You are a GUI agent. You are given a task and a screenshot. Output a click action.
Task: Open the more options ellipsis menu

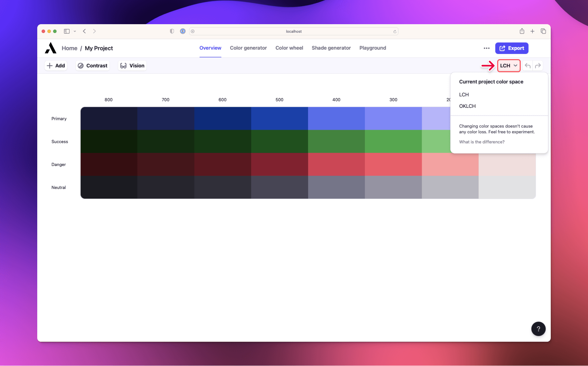tap(486, 48)
